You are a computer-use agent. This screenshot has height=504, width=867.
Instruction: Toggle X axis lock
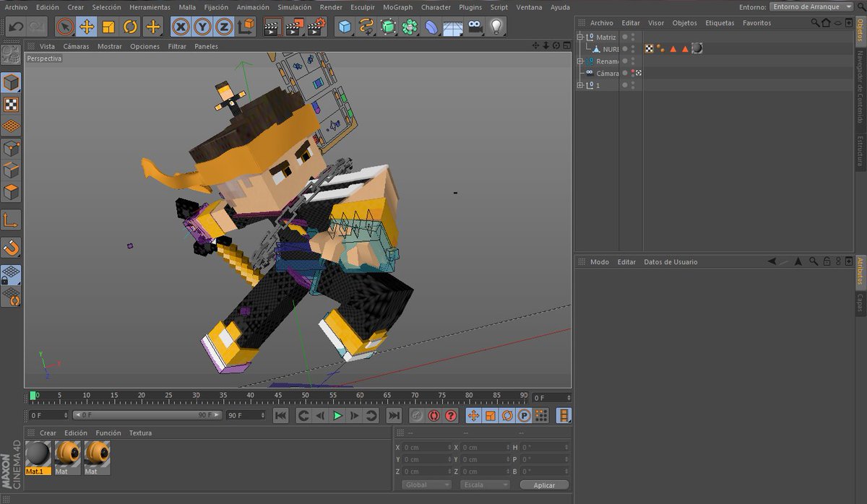pyautogui.click(x=181, y=27)
